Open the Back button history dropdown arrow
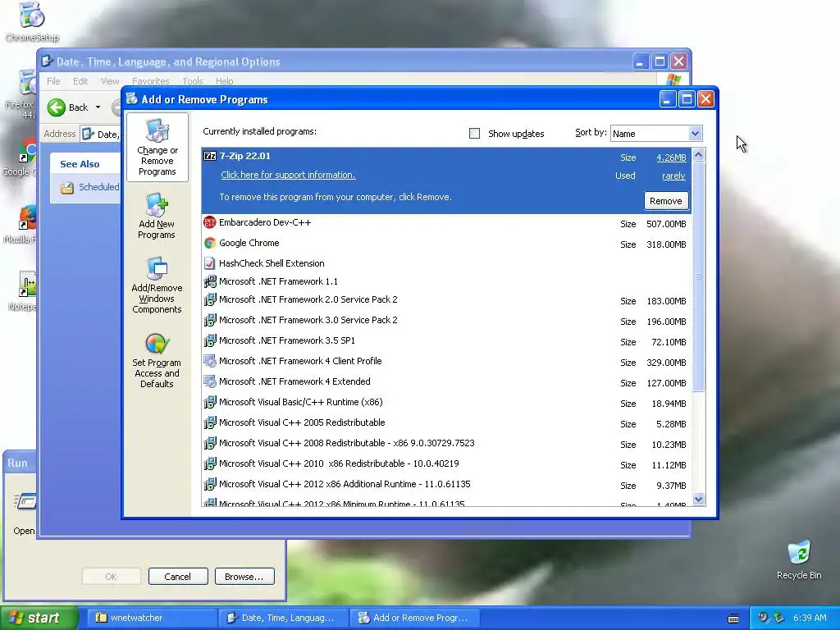Screen dimensions: 840x630 pyautogui.click(x=98, y=107)
